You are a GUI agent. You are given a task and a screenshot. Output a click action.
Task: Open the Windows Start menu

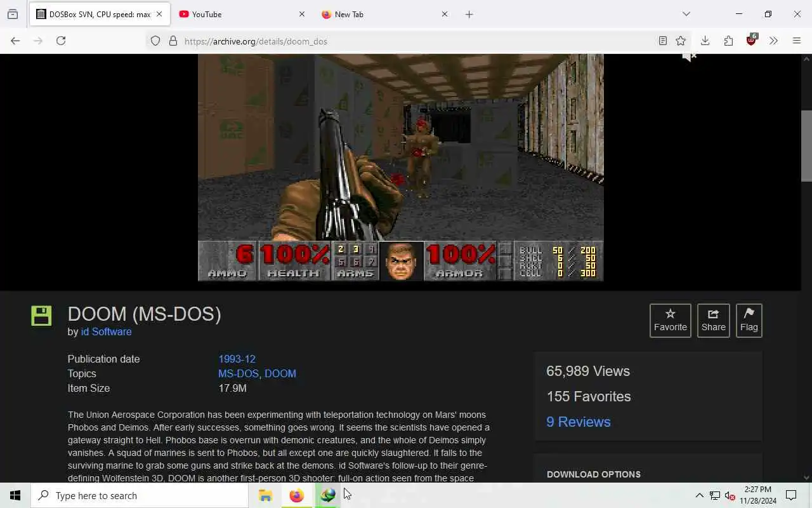tap(15, 495)
